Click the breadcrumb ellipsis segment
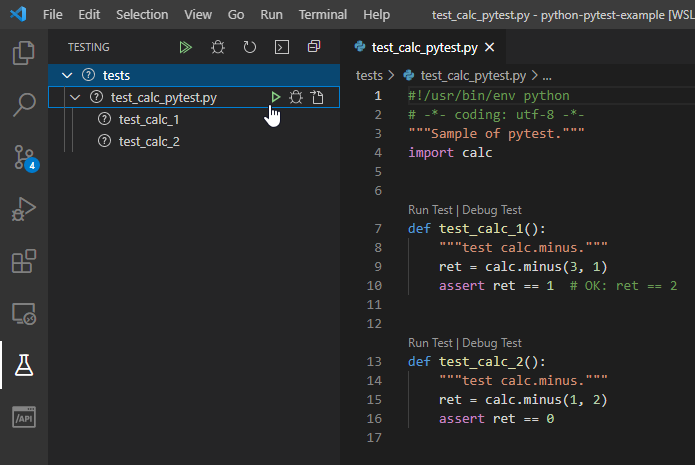Screen dimensions: 695x465 (x=547, y=76)
